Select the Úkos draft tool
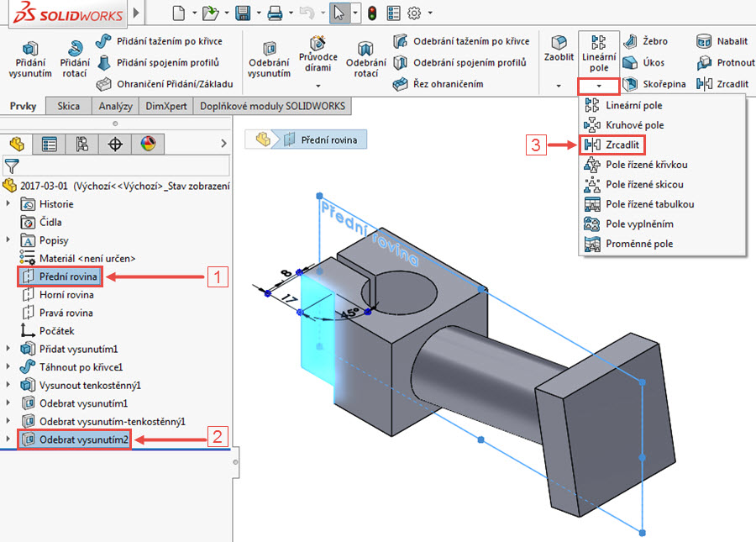This screenshot has width=756, height=542. [x=643, y=63]
